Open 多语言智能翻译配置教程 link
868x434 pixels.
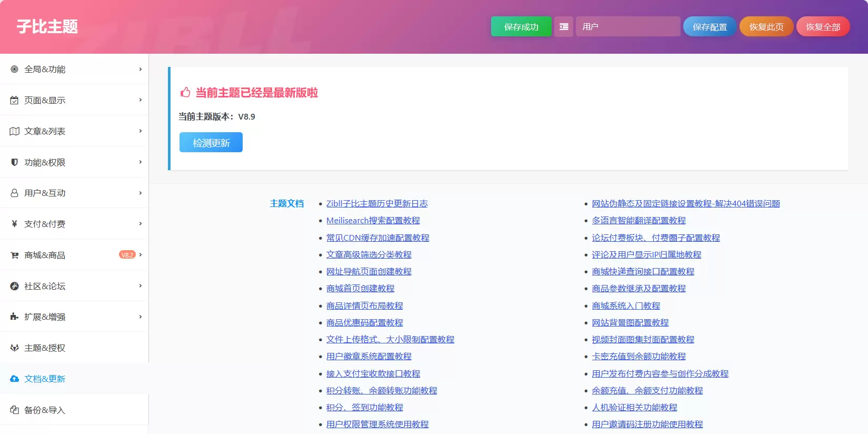pos(639,220)
